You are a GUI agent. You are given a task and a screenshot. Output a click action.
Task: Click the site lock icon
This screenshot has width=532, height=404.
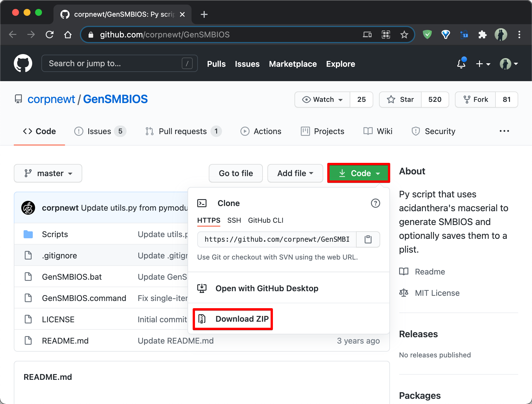click(91, 35)
